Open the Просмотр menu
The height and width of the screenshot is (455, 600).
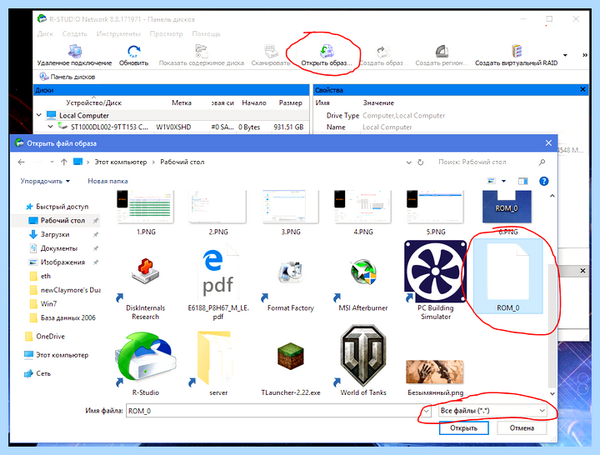coord(166,34)
